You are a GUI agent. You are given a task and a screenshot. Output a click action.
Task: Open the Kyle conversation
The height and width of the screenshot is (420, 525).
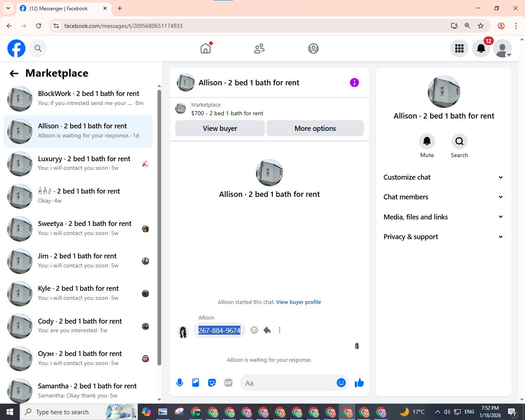(x=78, y=293)
